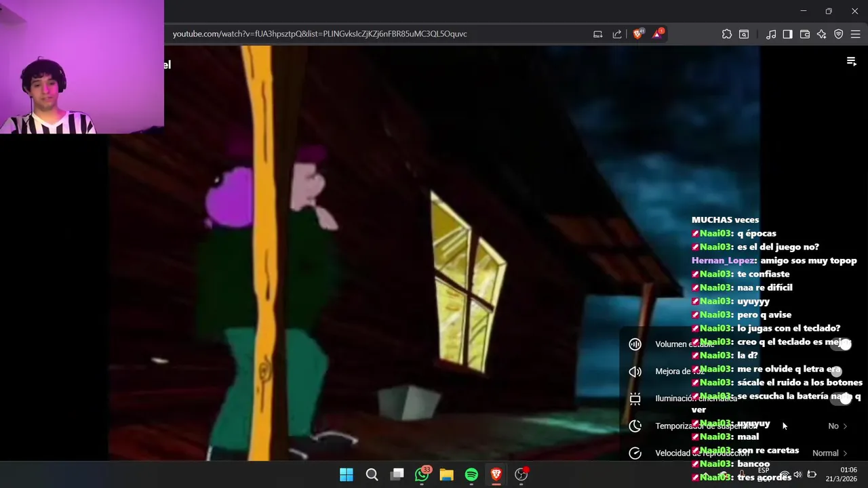868x488 pixels.
Task: Click the Hernan_Lopez chat username
Action: [722, 260]
